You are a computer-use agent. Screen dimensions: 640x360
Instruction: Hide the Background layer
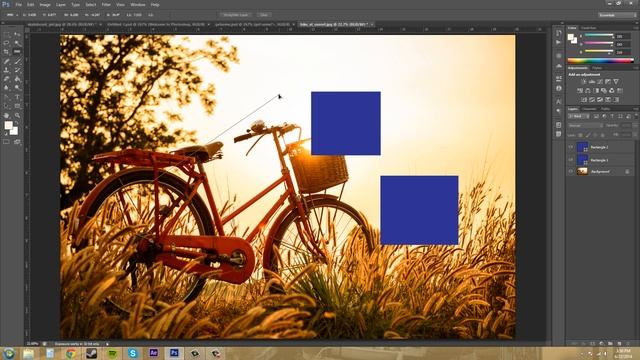571,172
